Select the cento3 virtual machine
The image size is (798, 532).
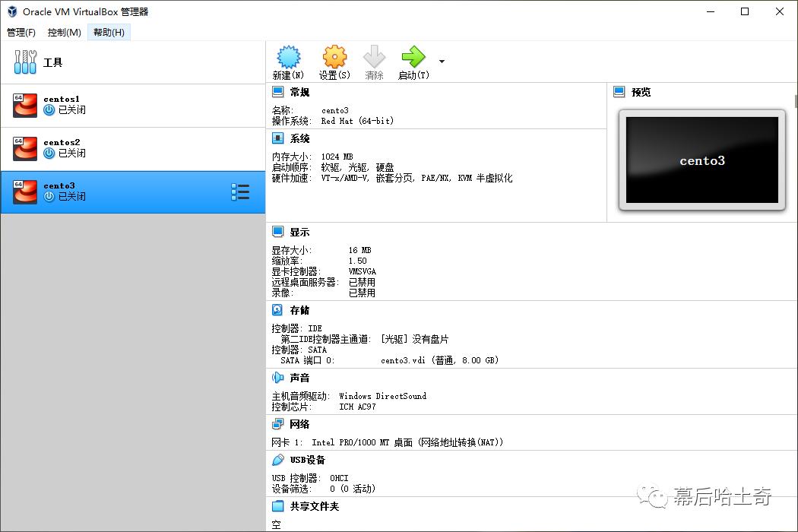[133, 192]
